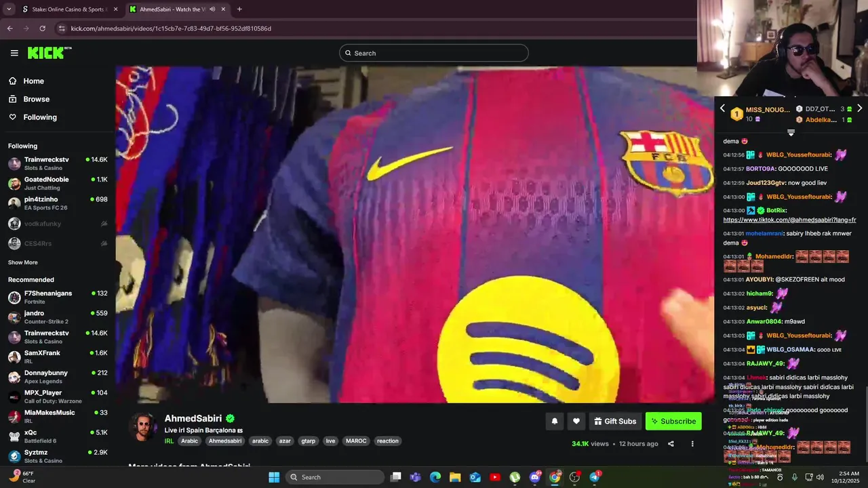Go back in browser history

point(9,28)
